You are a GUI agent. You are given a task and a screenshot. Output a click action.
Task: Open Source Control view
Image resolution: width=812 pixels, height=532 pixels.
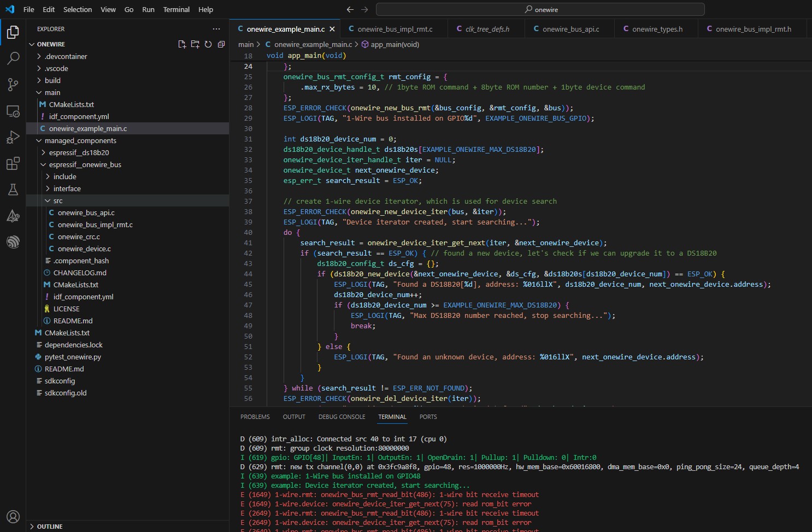pos(13,84)
